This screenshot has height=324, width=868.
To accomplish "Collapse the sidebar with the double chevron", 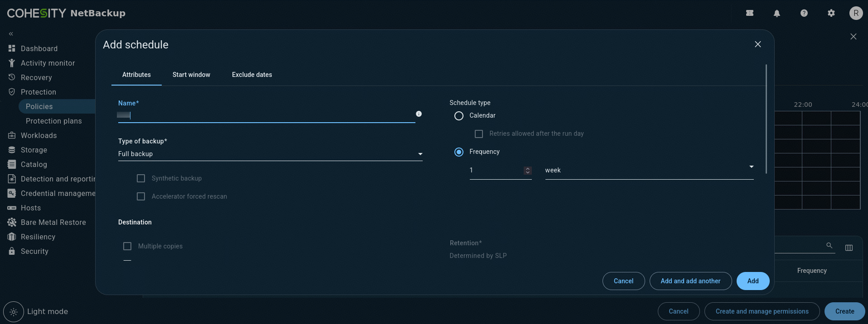I will 11,34.
